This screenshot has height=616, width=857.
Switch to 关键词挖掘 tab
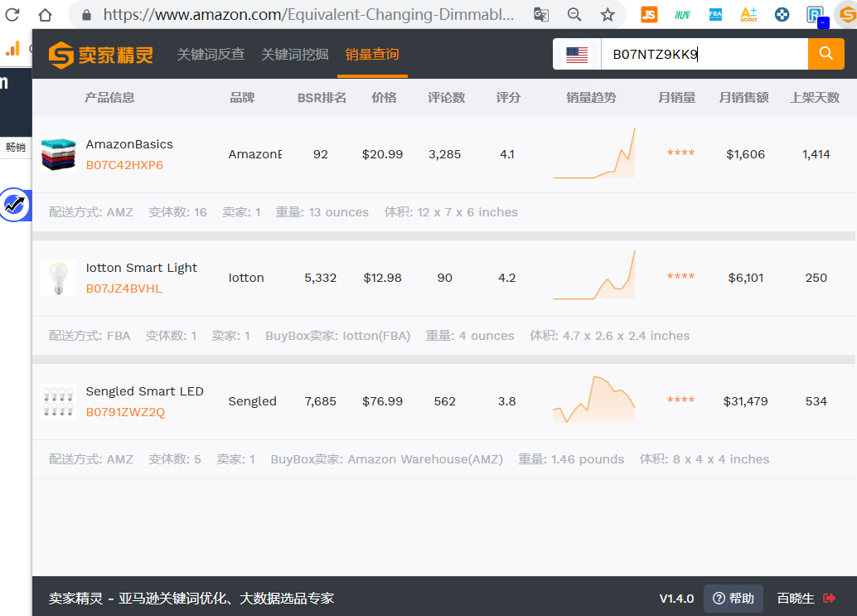pyautogui.click(x=294, y=54)
